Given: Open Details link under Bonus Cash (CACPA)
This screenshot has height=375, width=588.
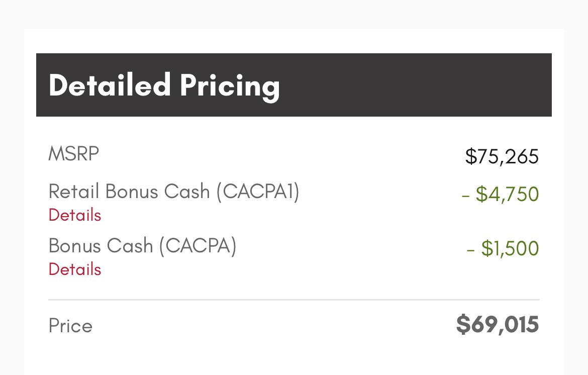Looking at the screenshot, I should [74, 269].
